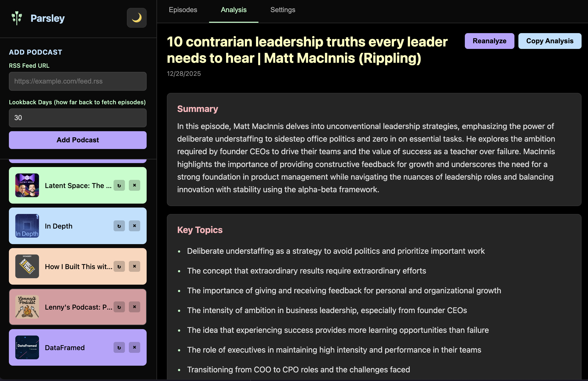This screenshot has width=588, height=381.
Task: Remove Lenny's Podcast from the list
Action: (x=134, y=307)
